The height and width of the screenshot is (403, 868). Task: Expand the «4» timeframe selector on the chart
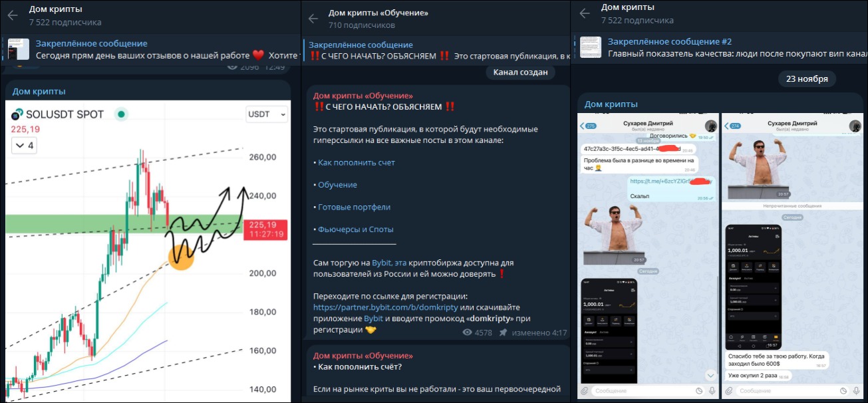tap(24, 146)
